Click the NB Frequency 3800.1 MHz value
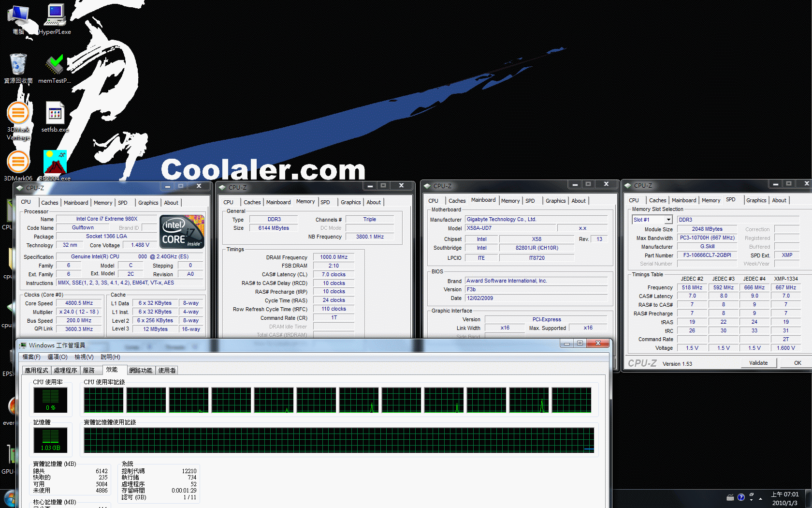Screen dimensions: 812x508 [370, 237]
